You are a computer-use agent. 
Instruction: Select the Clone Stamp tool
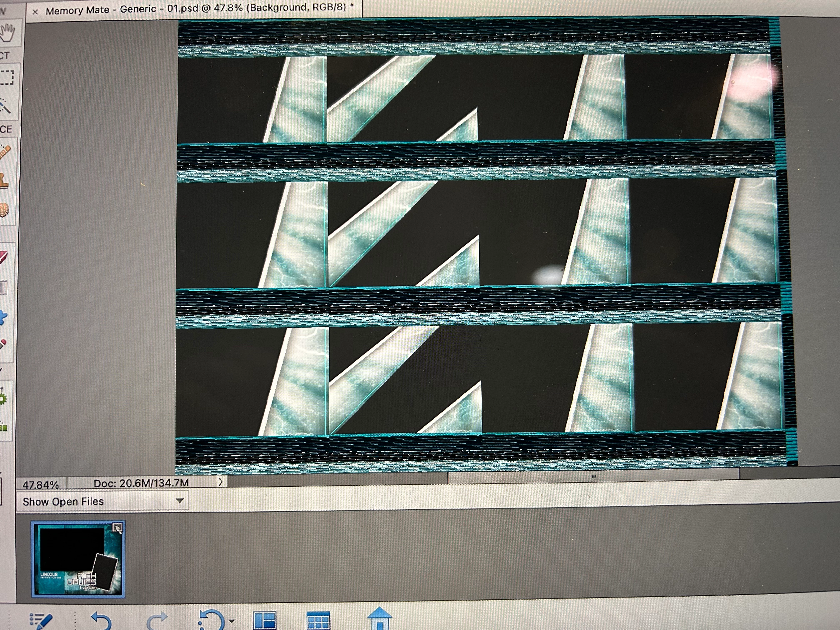[x=4, y=180]
